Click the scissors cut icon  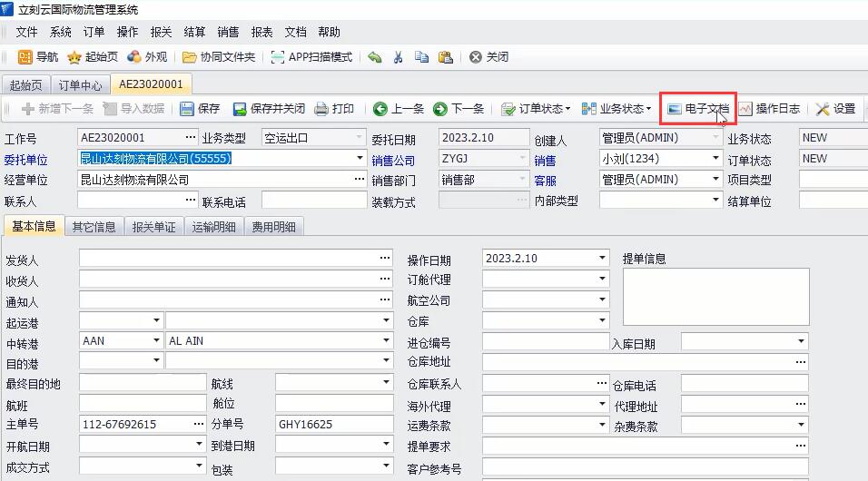coord(398,57)
